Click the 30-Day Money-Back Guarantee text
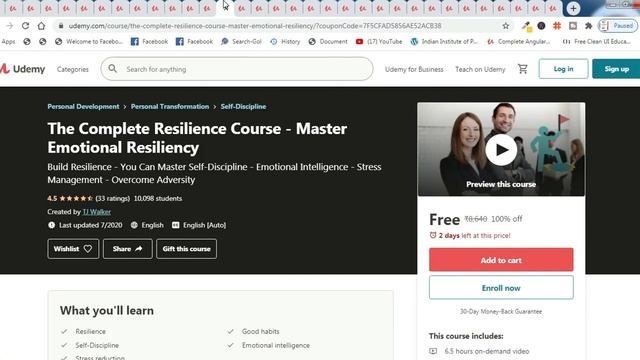This screenshot has height=360, width=640. point(501,311)
